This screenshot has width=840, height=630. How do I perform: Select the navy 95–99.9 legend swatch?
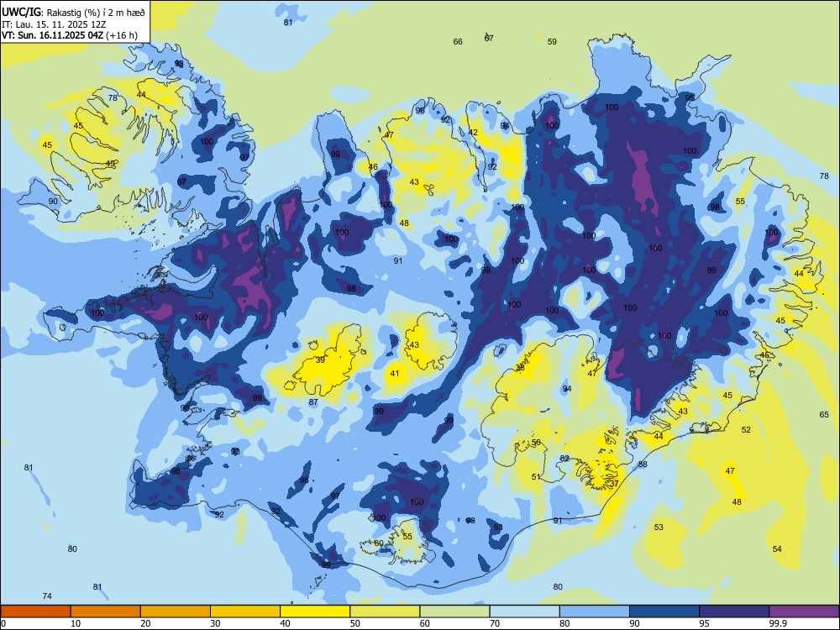(734, 612)
